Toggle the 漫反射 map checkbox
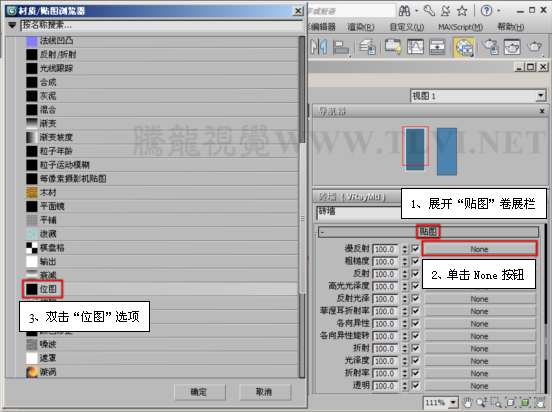Viewport: 552px width, 412px height. pyautogui.click(x=415, y=249)
